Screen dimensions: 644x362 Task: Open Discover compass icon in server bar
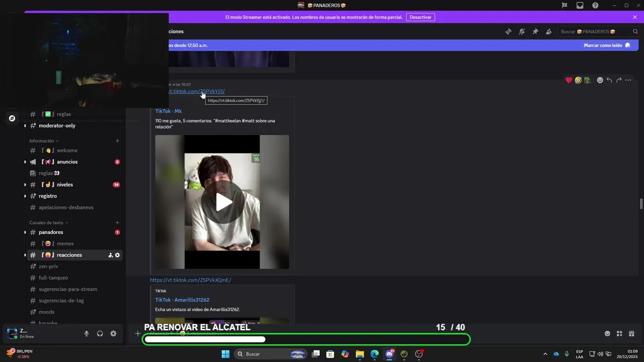click(x=12, y=119)
